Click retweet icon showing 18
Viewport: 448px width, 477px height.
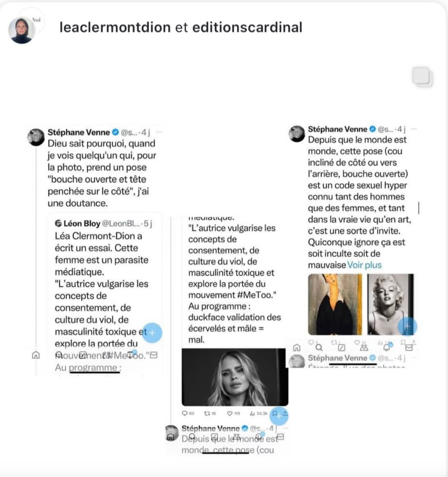[207, 413]
